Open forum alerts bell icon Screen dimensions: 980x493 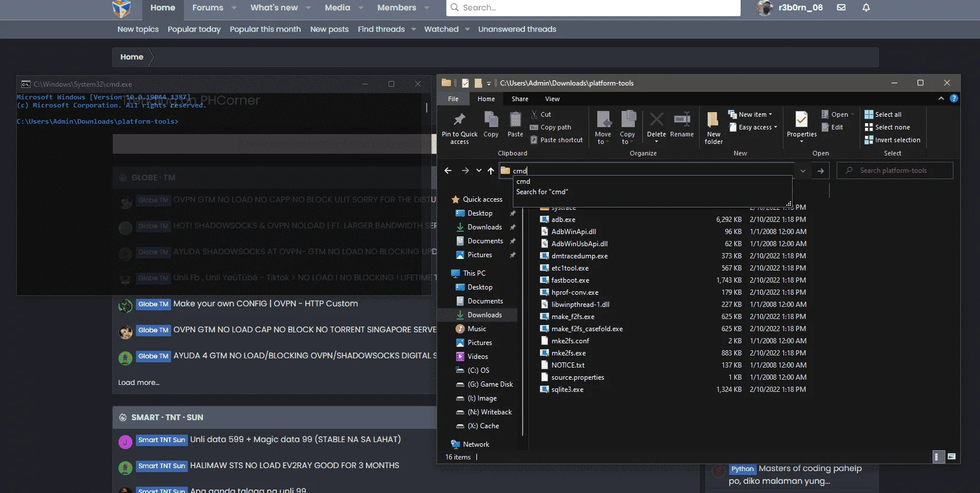(x=866, y=8)
